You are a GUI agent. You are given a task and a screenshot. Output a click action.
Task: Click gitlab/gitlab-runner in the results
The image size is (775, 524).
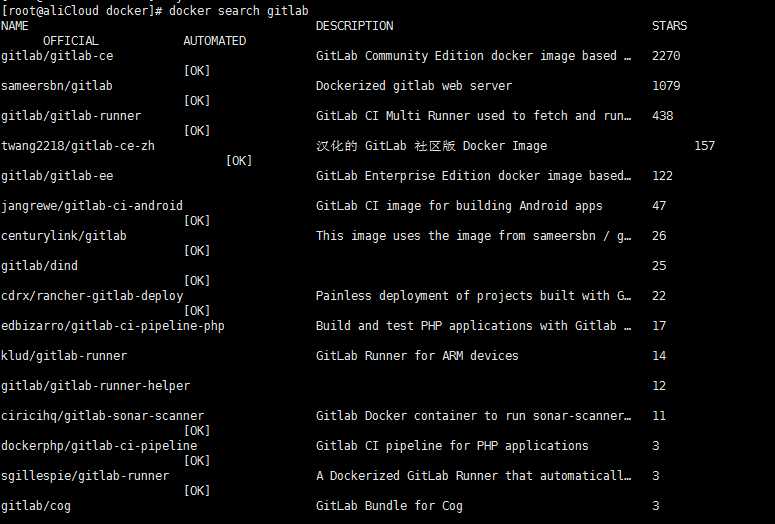[x=71, y=116]
